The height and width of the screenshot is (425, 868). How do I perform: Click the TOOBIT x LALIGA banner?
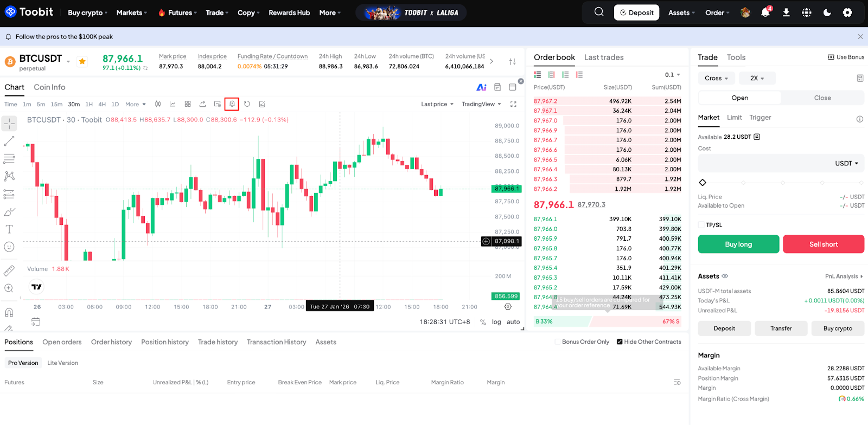click(411, 12)
